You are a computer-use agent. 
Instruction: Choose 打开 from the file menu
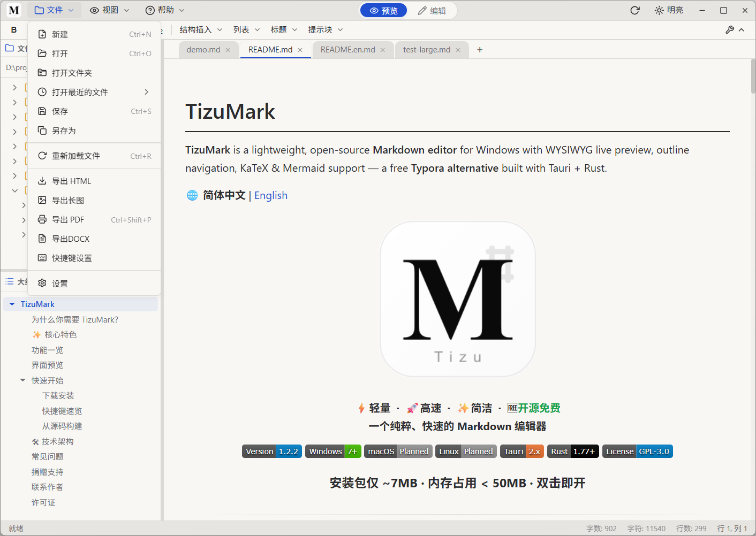point(94,53)
